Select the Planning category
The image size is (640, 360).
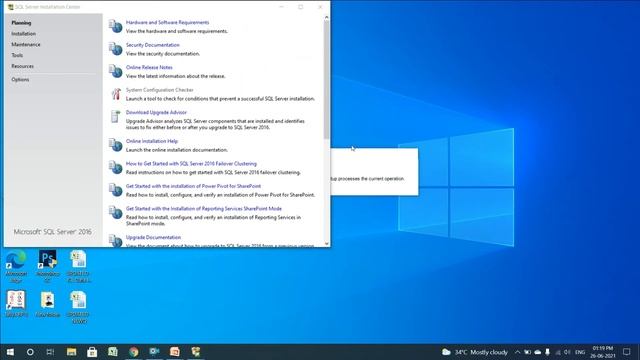(21, 23)
